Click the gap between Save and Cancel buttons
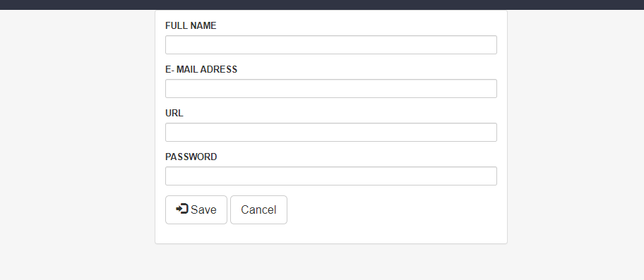This screenshot has height=280, width=644. point(229,210)
